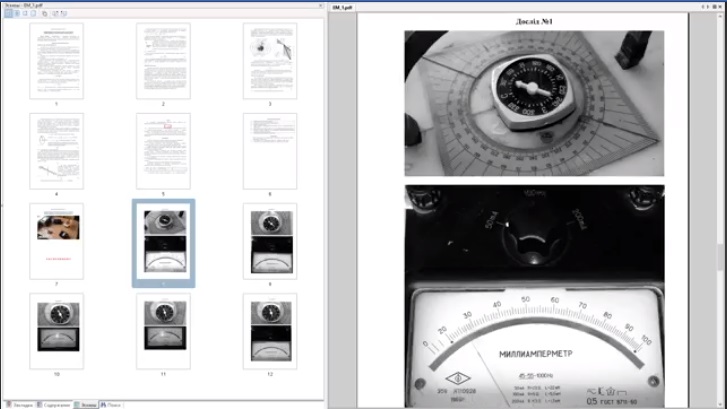
Task: Click the highlighted page 8 thumbnail
Action: point(163,241)
